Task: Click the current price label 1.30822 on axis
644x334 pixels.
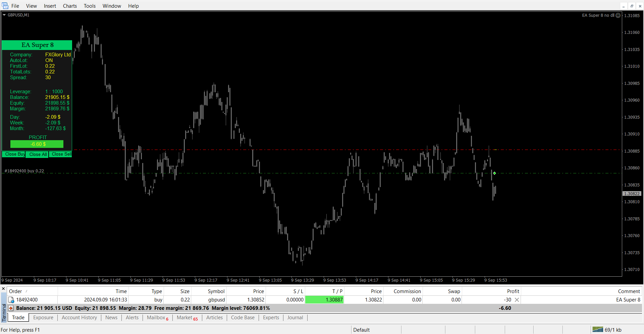Action: point(632,194)
